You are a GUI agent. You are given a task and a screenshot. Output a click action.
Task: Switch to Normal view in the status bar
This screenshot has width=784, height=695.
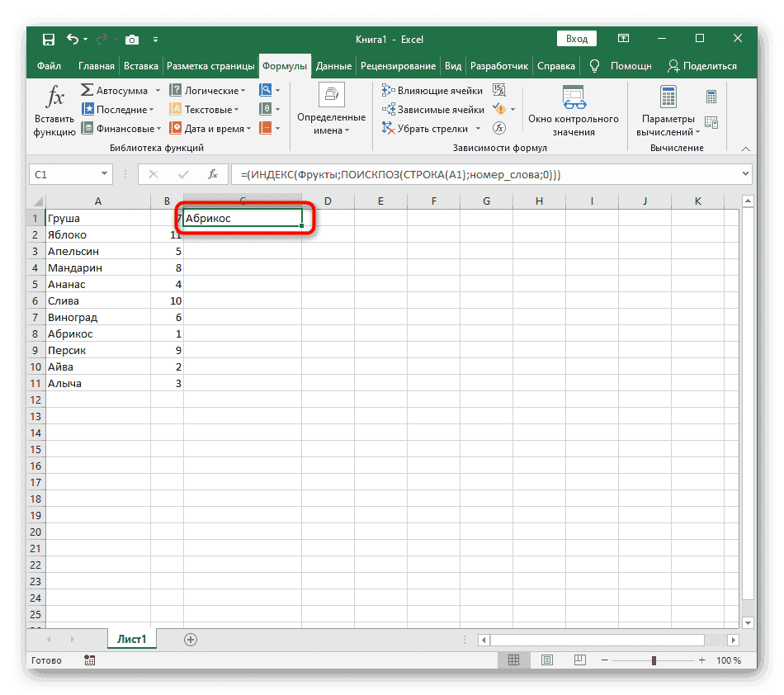pos(514,660)
